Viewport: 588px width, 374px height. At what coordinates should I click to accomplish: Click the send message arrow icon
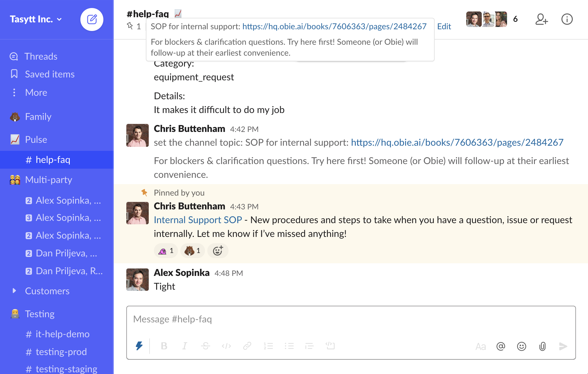[563, 346]
